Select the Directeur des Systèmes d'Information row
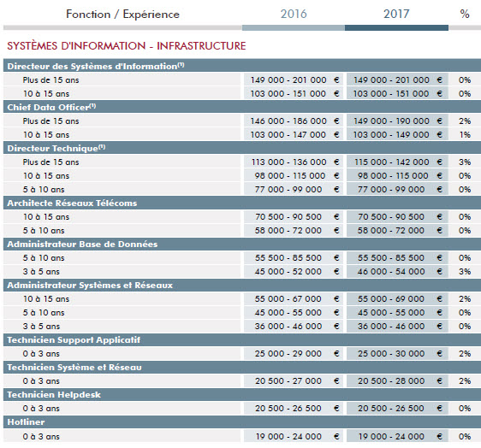481x448 pixels. [242, 66]
